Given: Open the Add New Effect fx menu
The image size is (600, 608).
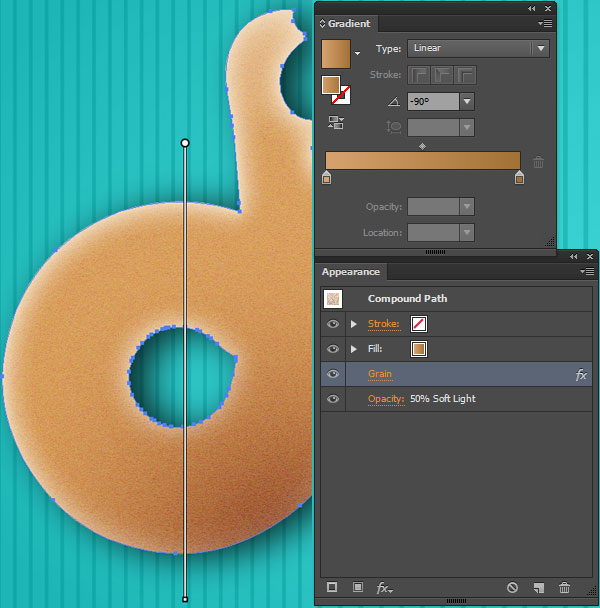Looking at the screenshot, I should (384, 588).
